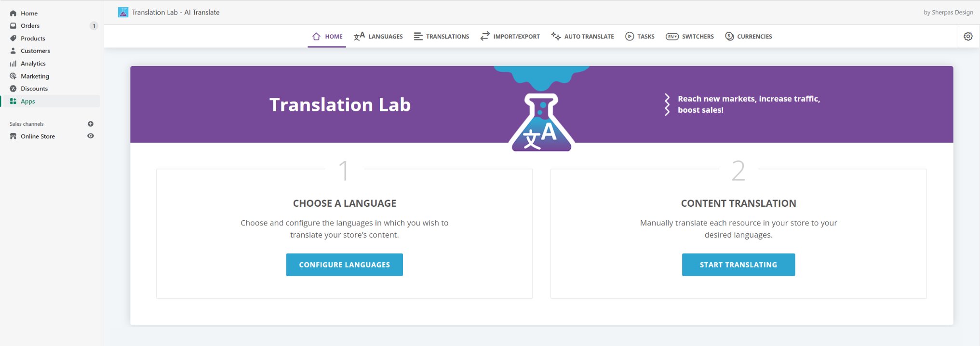Click the Languages translate icon

click(x=359, y=36)
